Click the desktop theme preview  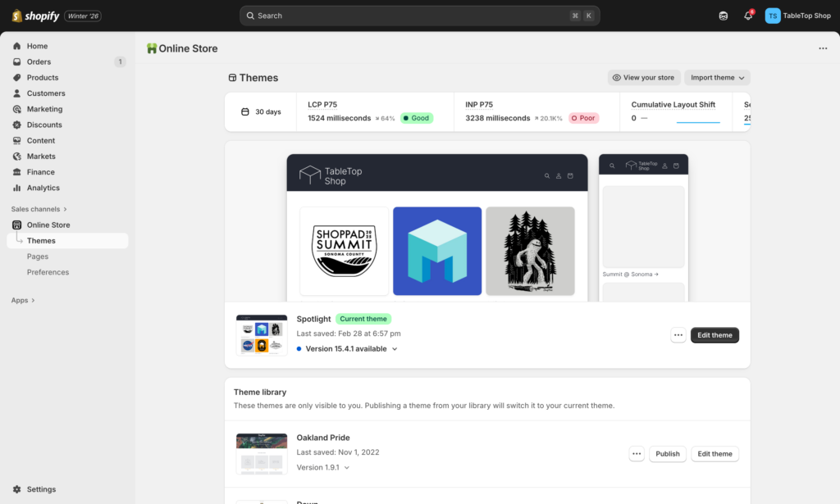coord(437,228)
